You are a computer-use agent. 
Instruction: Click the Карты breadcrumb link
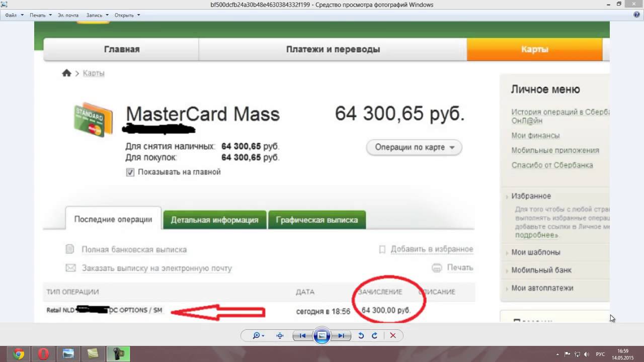point(94,73)
